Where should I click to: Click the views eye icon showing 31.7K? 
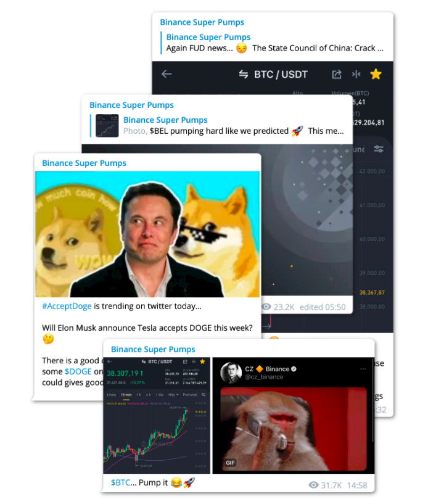[314, 485]
